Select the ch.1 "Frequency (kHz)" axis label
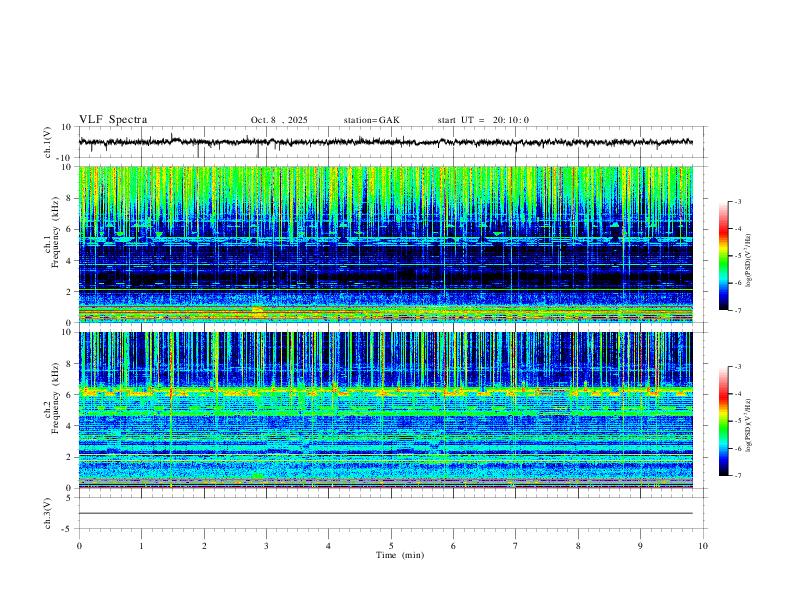Screen dimensions: 792x612 tap(55, 232)
